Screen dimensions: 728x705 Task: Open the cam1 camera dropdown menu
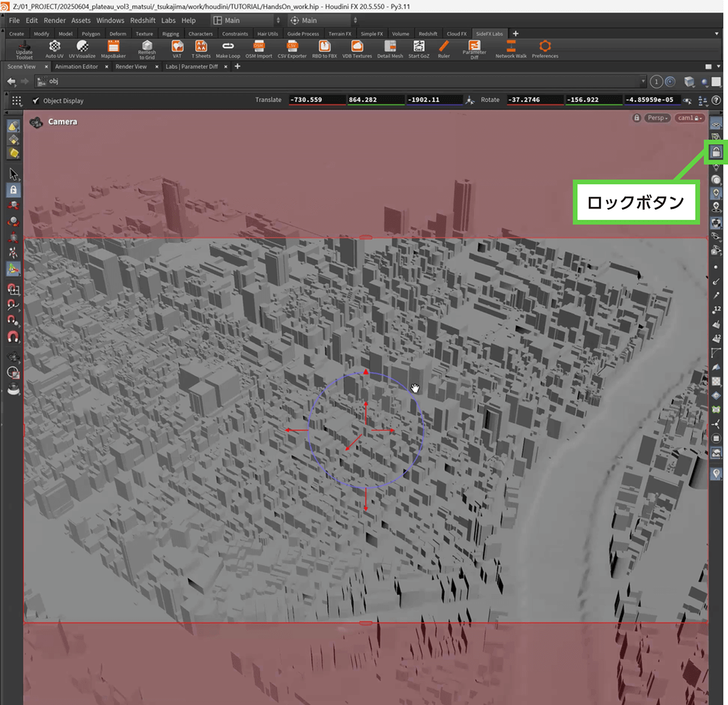[x=689, y=118]
